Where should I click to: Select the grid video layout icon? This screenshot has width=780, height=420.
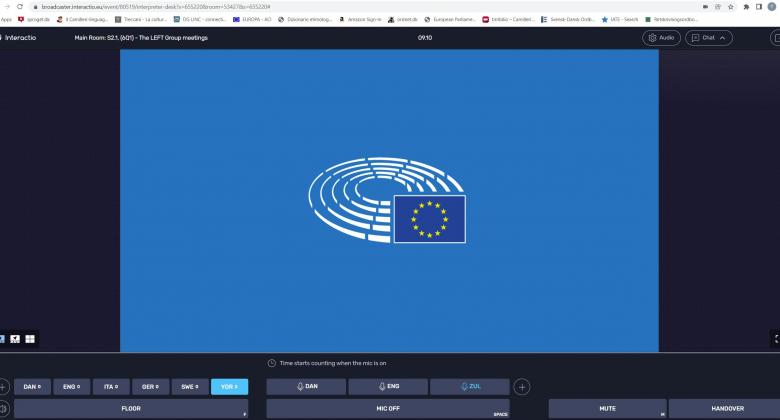(30, 339)
